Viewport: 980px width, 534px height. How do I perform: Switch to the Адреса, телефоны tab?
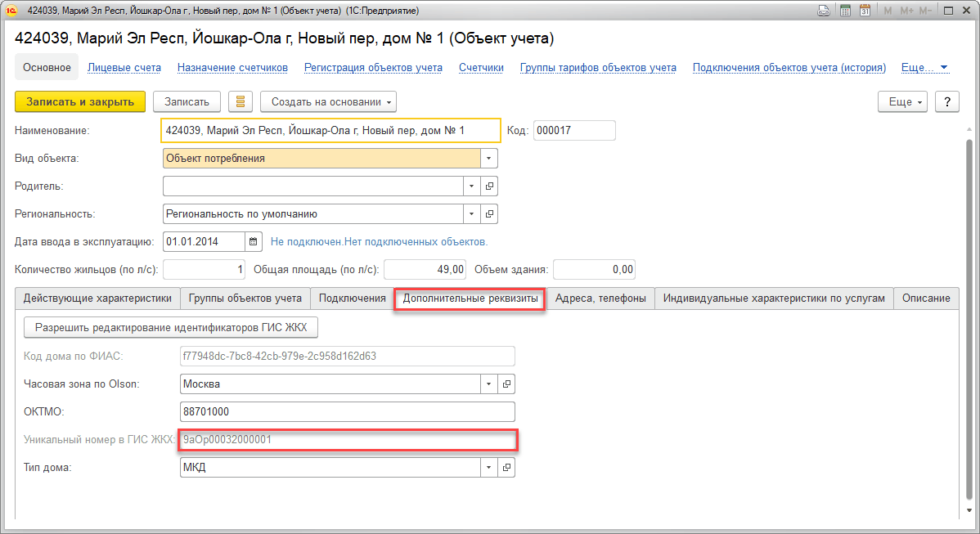point(600,298)
